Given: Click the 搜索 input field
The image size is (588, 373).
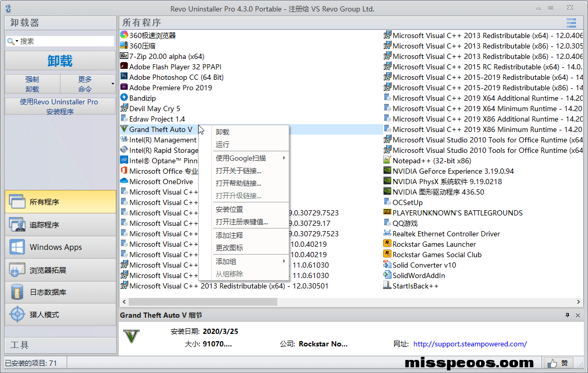Looking at the screenshot, I should point(66,41).
